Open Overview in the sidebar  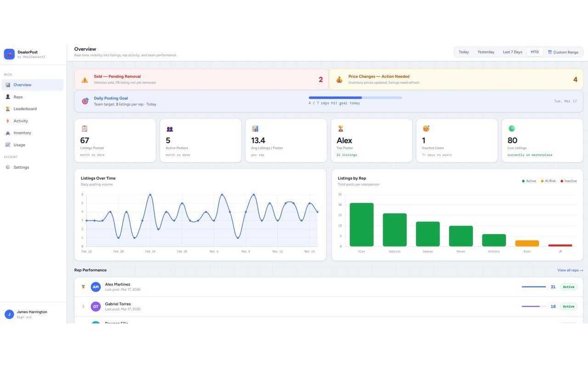pos(33,85)
